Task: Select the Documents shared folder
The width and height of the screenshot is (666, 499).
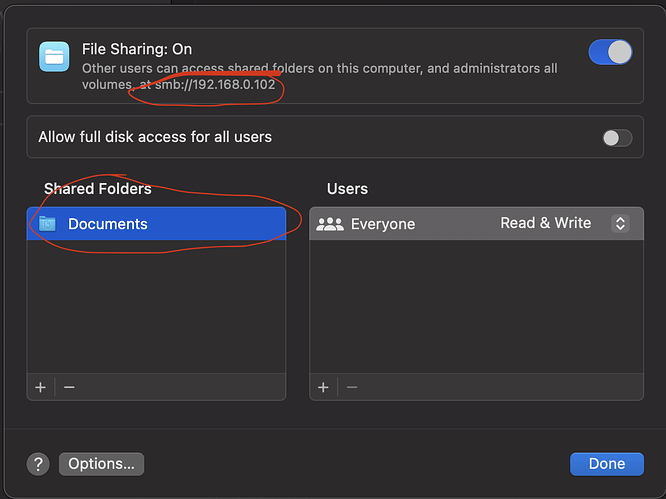Action: point(156,224)
